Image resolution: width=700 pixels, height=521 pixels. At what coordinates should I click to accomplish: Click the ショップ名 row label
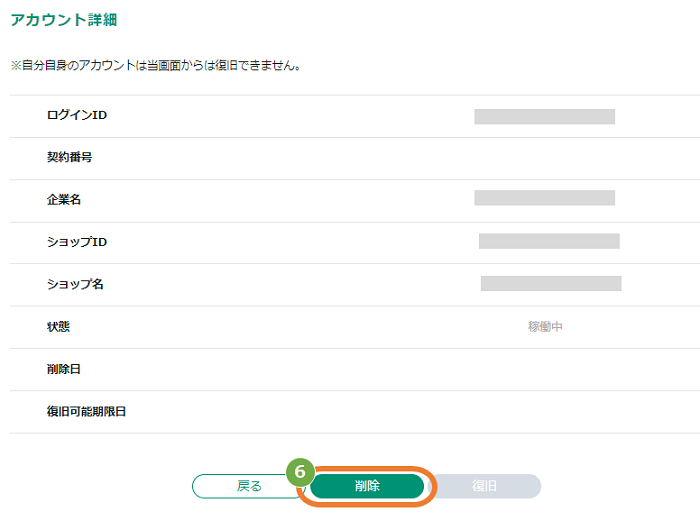[75, 284]
